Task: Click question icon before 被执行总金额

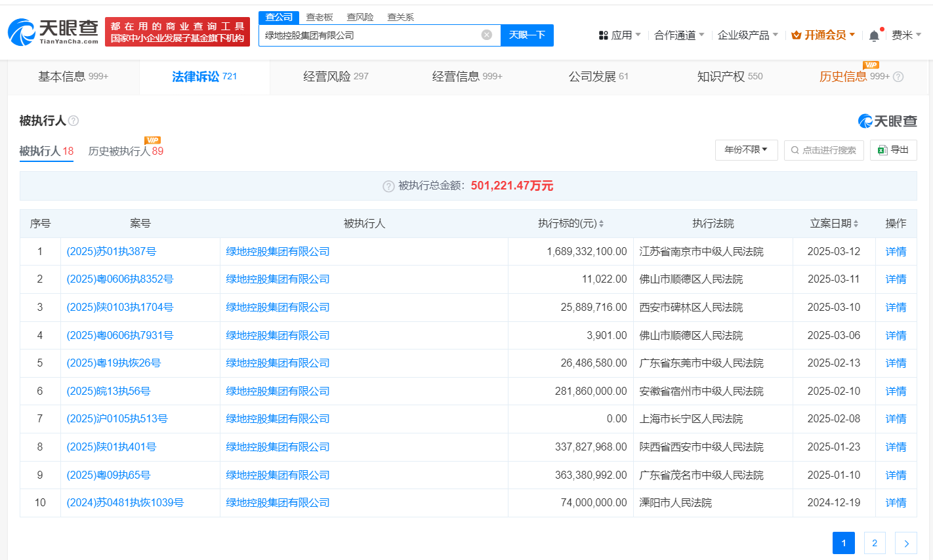Action: click(x=388, y=186)
